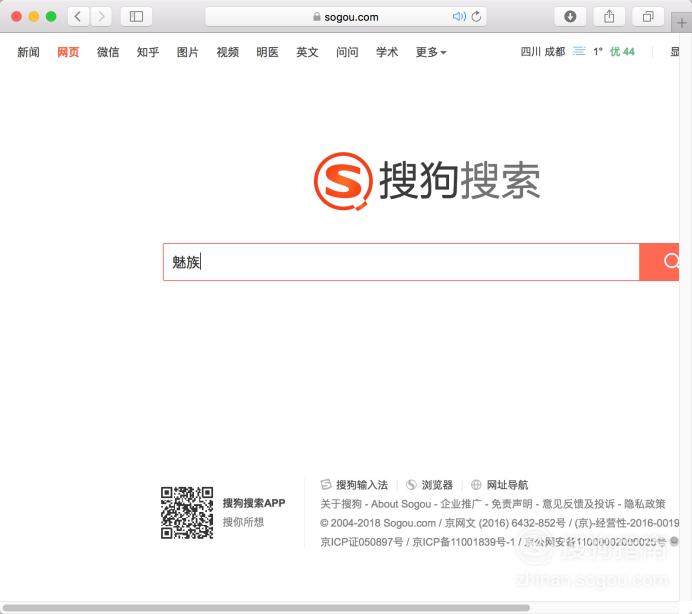Click the Sogou S logo
692x614 pixels.
click(343, 181)
